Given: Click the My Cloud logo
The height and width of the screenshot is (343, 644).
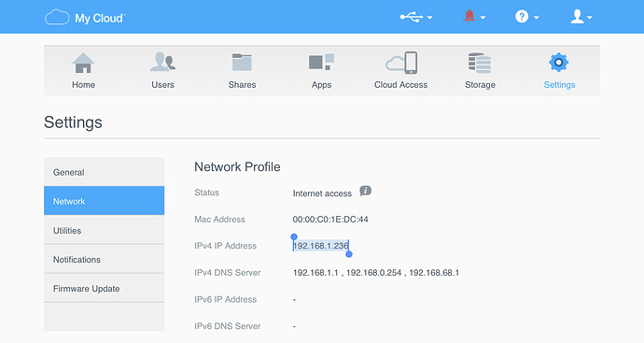Looking at the screenshot, I should (85, 18).
